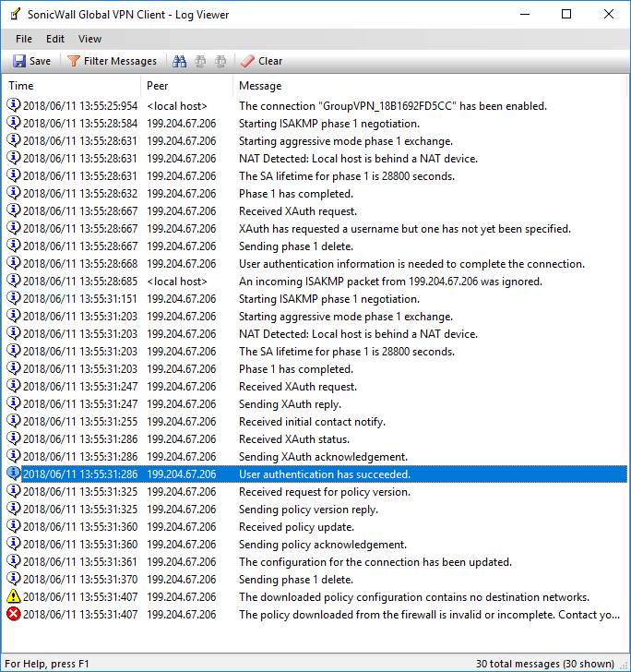631x672 pixels.
Task: Open the Edit menu
Action: click(x=55, y=39)
